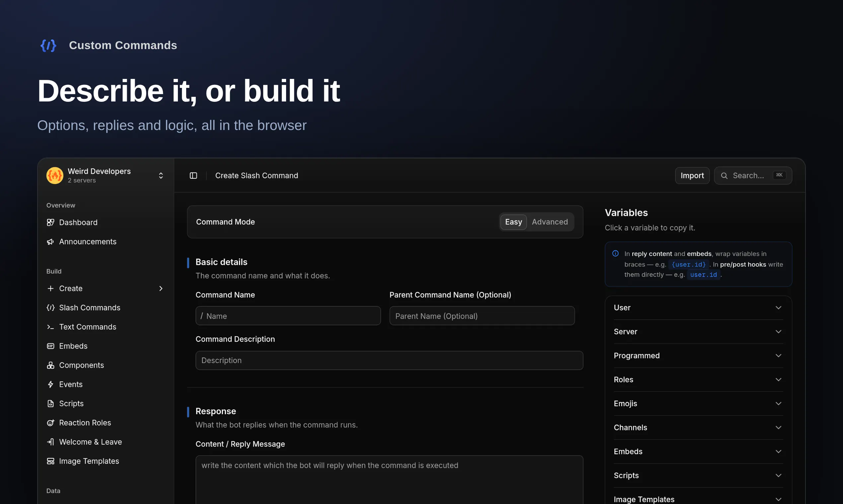The height and width of the screenshot is (504, 843).
Task: Click the Import button
Action: 692,176
